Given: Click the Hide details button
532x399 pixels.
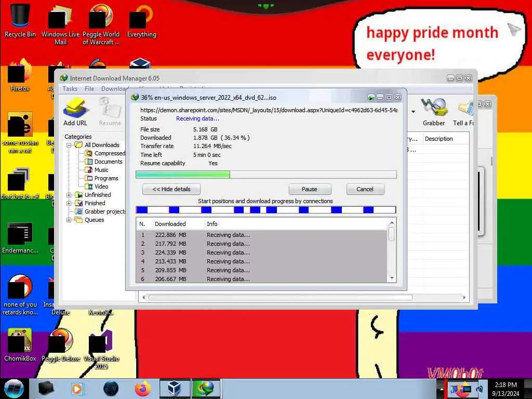Looking at the screenshot, I should pos(171,189).
